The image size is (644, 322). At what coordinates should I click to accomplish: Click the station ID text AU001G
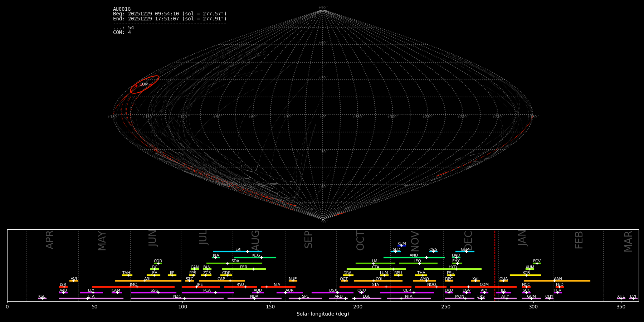pyautogui.click(x=122, y=9)
